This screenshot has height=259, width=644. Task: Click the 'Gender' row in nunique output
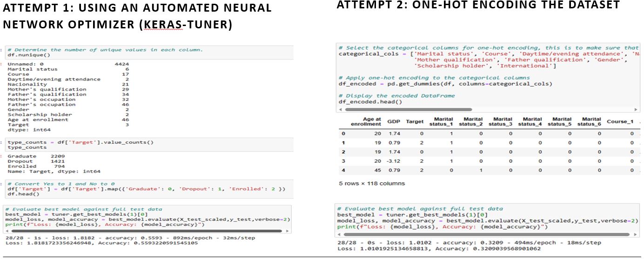[68, 109]
